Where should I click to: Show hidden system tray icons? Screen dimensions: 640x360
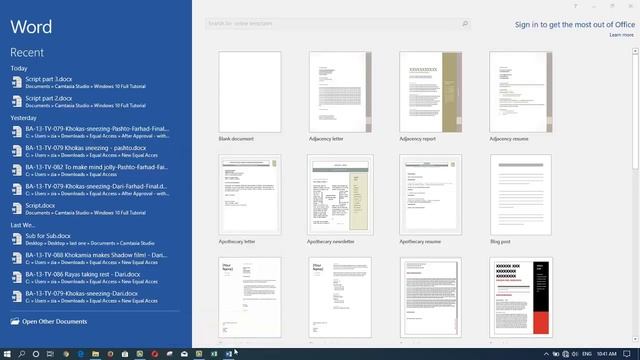click(x=546, y=354)
